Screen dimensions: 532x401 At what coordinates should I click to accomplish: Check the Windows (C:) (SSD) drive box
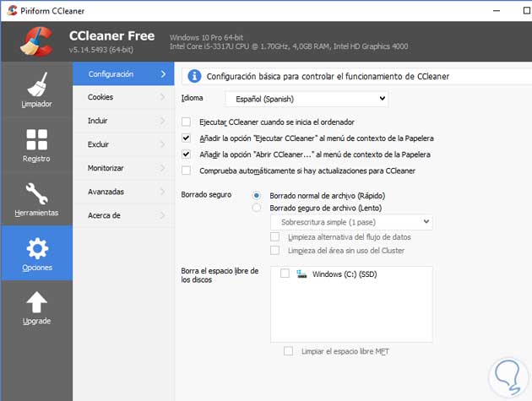coord(285,274)
